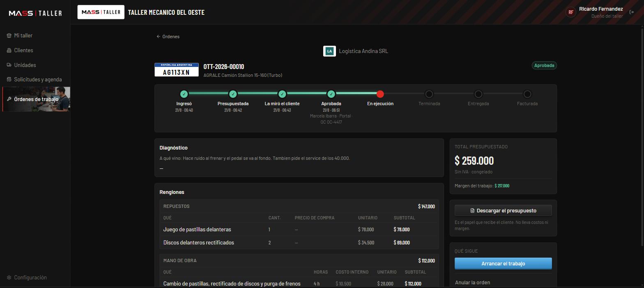
Task: Select the red En ejecución step marker
Action: pos(380,94)
